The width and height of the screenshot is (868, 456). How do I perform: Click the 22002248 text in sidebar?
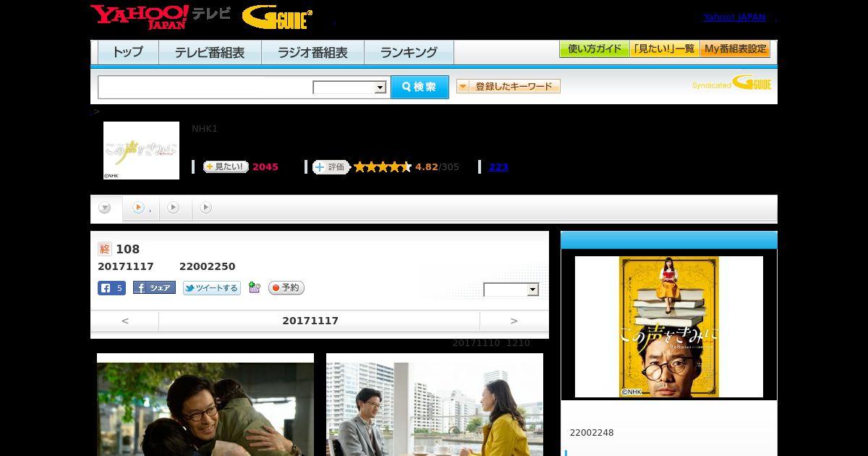[592, 433]
